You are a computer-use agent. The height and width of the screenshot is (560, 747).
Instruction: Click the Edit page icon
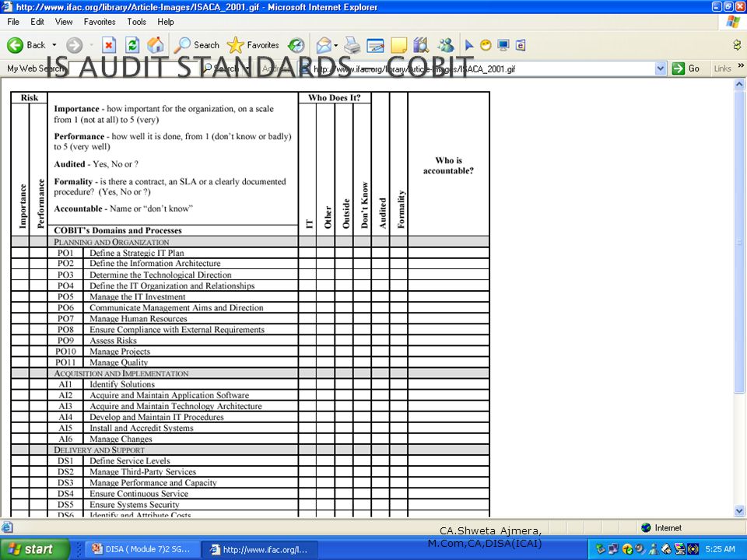(x=375, y=45)
